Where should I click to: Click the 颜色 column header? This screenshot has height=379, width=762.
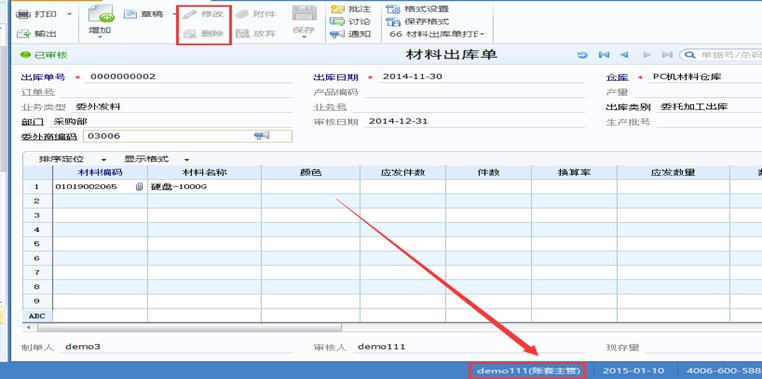(x=311, y=172)
